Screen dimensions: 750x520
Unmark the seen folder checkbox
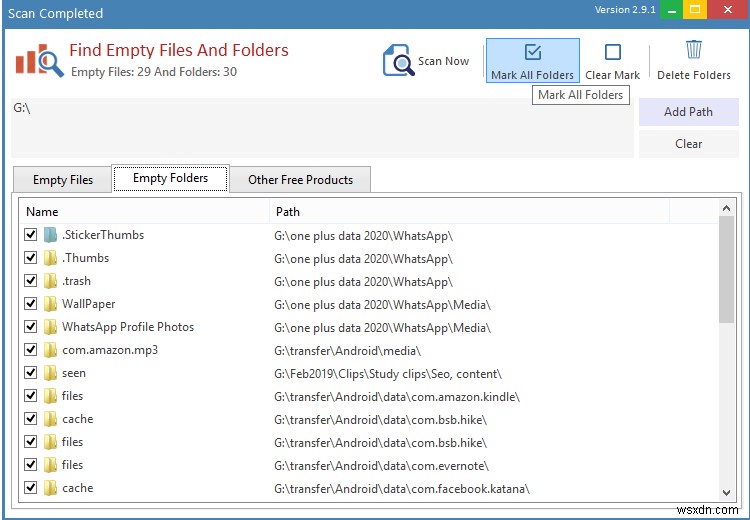point(31,372)
